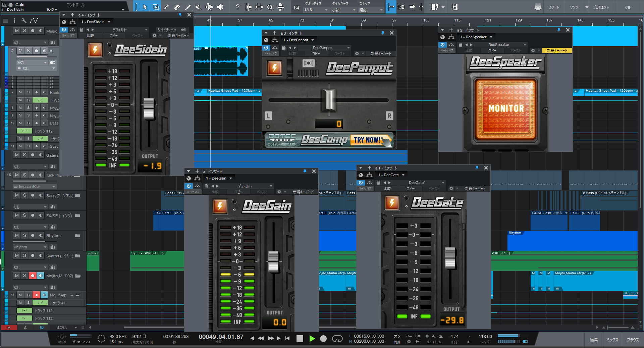Select the Bend tool
The height and width of the screenshot is (348, 644).
point(209,7)
